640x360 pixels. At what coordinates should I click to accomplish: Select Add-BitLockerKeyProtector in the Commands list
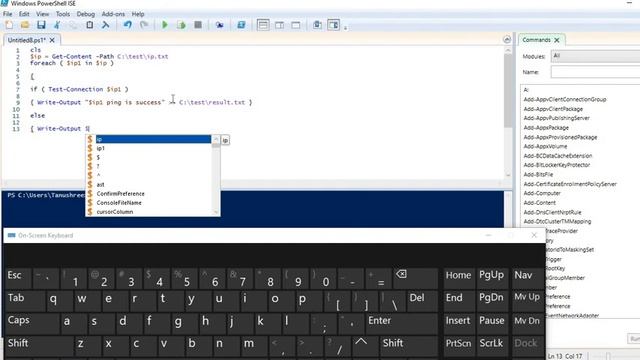pyautogui.click(x=557, y=165)
